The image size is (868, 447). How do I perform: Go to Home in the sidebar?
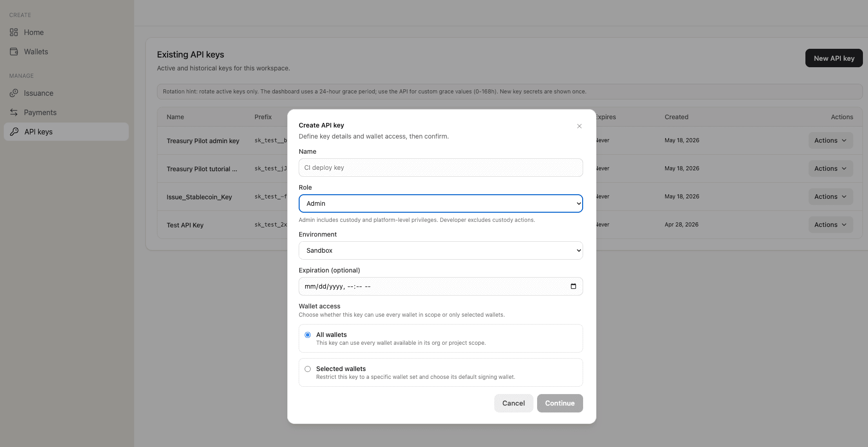66,32
